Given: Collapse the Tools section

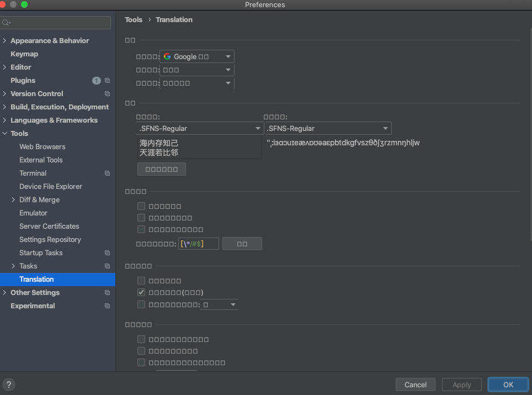Looking at the screenshot, I should click(4, 133).
